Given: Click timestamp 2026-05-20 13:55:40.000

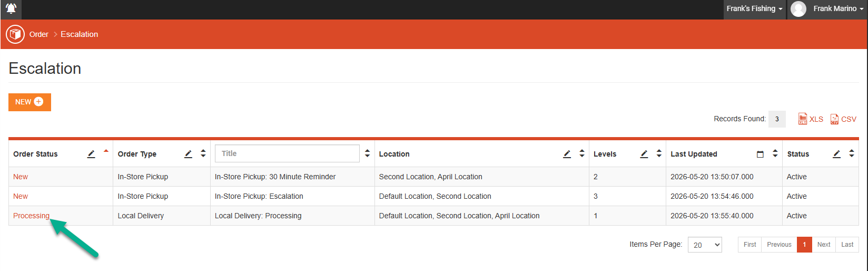Looking at the screenshot, I should coord(712,216).
